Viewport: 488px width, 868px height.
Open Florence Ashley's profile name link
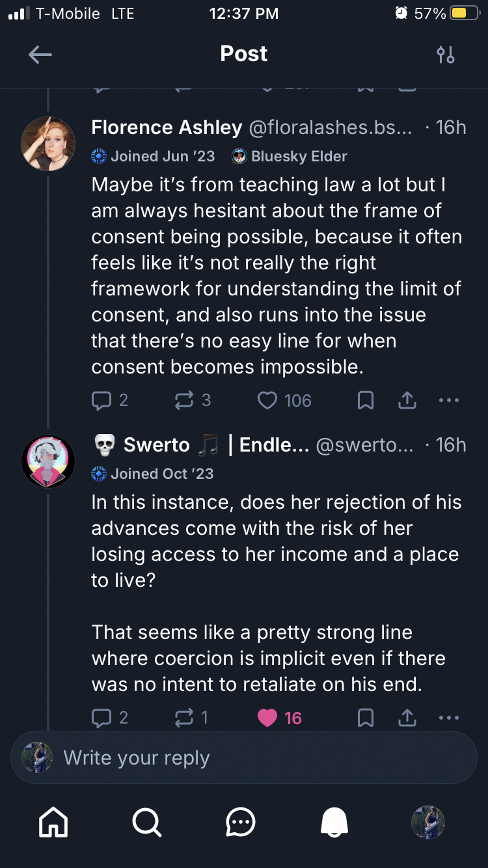[x=167, y=128]
